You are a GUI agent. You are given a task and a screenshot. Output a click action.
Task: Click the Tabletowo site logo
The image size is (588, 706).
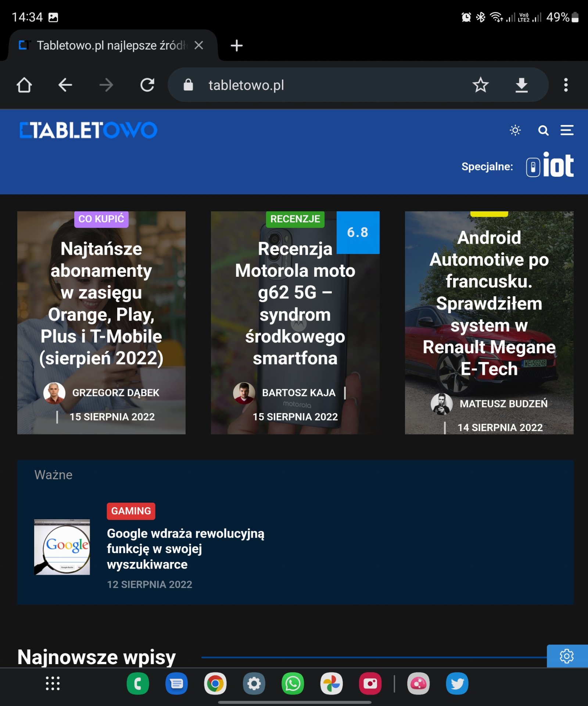click(88, 130)
